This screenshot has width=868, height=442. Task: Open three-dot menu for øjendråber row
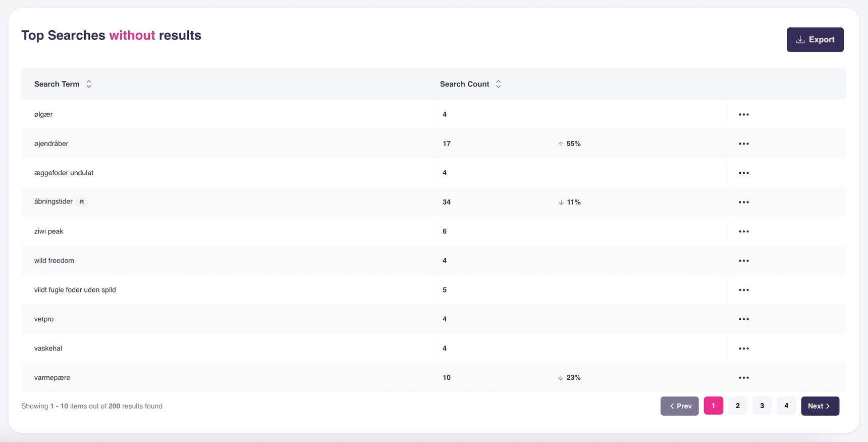pyautogui.click(x=743, y=144)
